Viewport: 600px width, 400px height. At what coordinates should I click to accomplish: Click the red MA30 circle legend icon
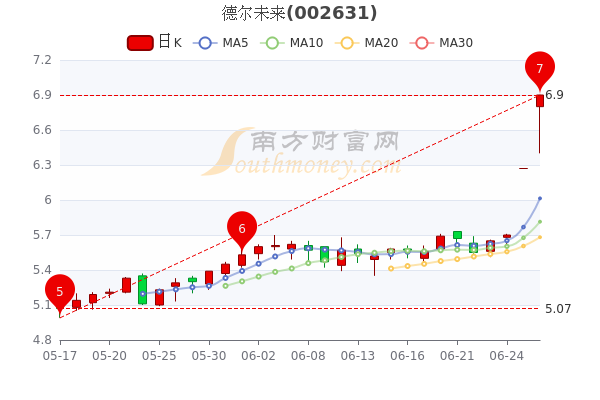coord(423,43)
